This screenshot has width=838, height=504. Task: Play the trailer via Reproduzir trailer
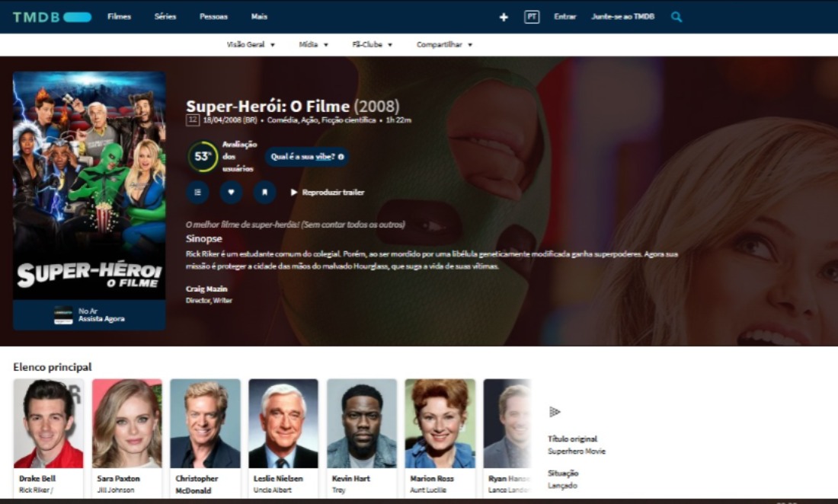click(x=328, y=193)
